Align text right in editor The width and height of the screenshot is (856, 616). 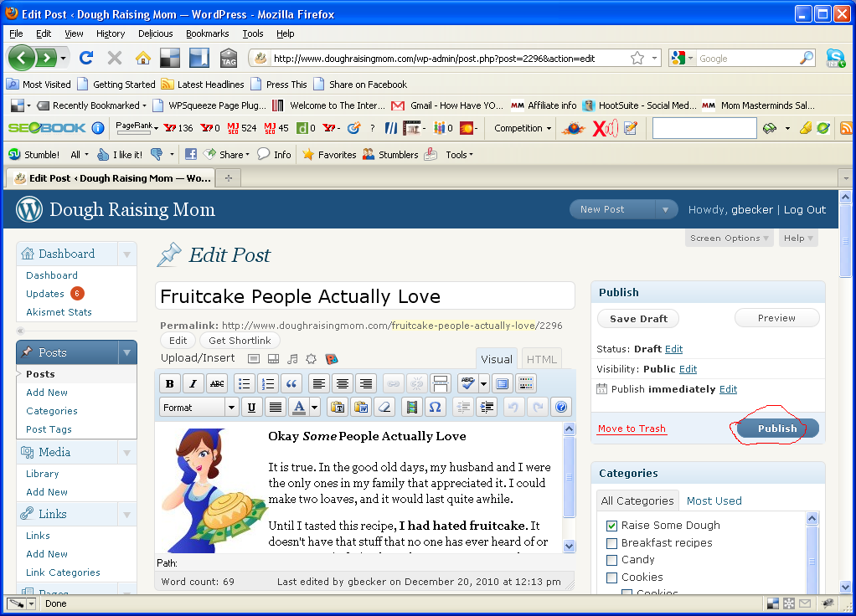pos(366,383)
